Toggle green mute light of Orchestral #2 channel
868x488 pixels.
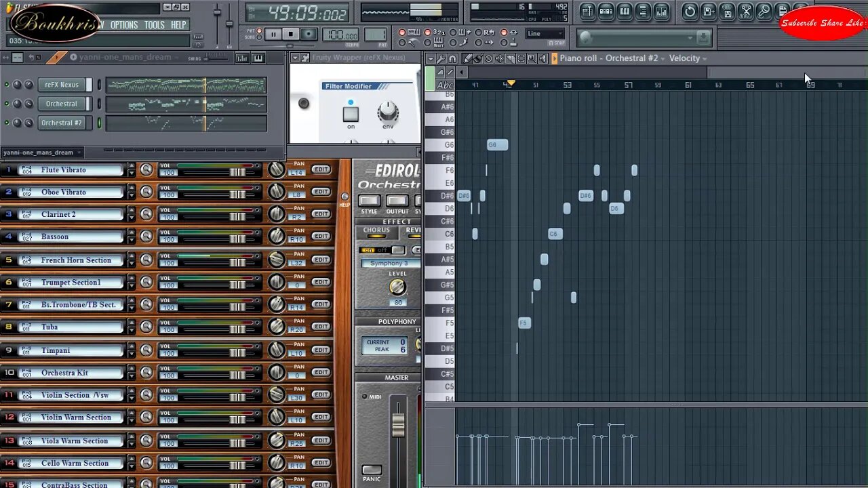[x=7, y=123]
